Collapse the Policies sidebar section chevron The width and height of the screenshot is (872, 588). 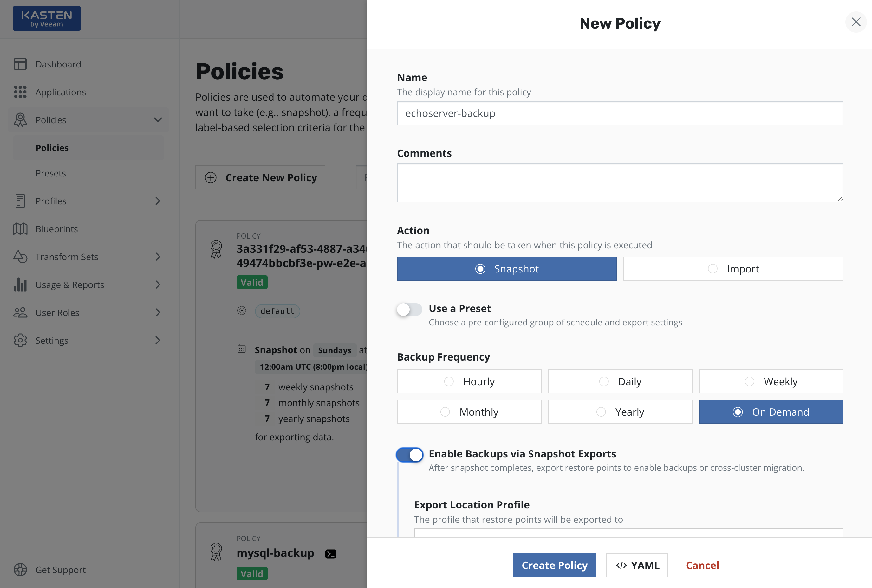click(x=158, y=120)
